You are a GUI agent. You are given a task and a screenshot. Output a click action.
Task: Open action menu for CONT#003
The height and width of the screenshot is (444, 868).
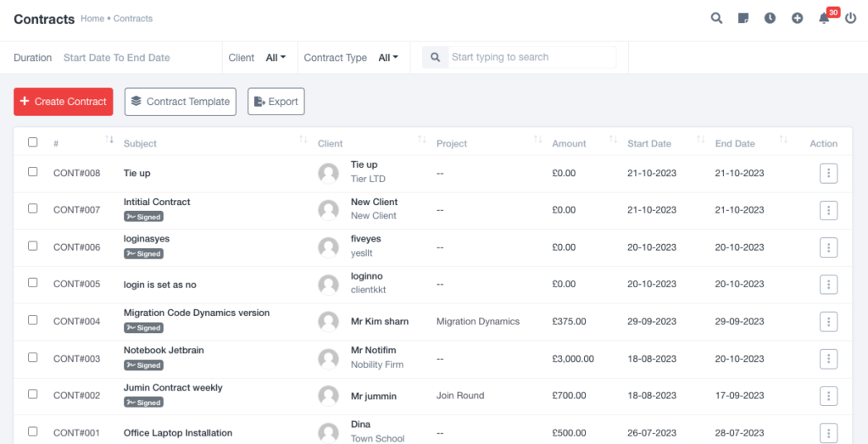(x=828, y=358)
